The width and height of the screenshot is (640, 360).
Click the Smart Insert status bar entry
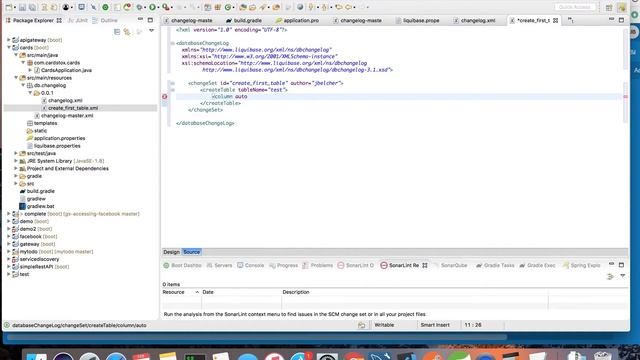tap(435, 325)
